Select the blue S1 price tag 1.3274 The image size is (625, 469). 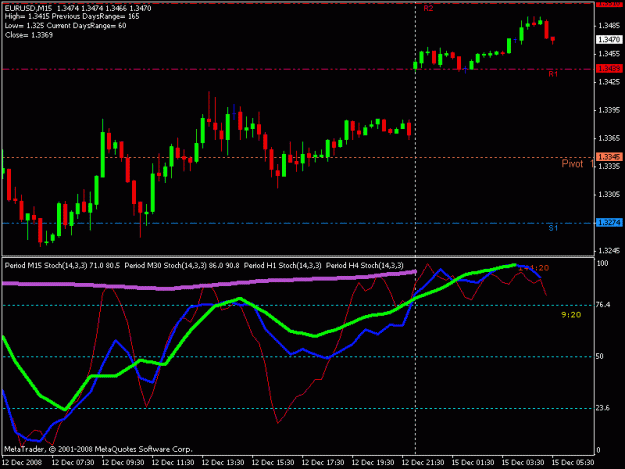(609, 222)
